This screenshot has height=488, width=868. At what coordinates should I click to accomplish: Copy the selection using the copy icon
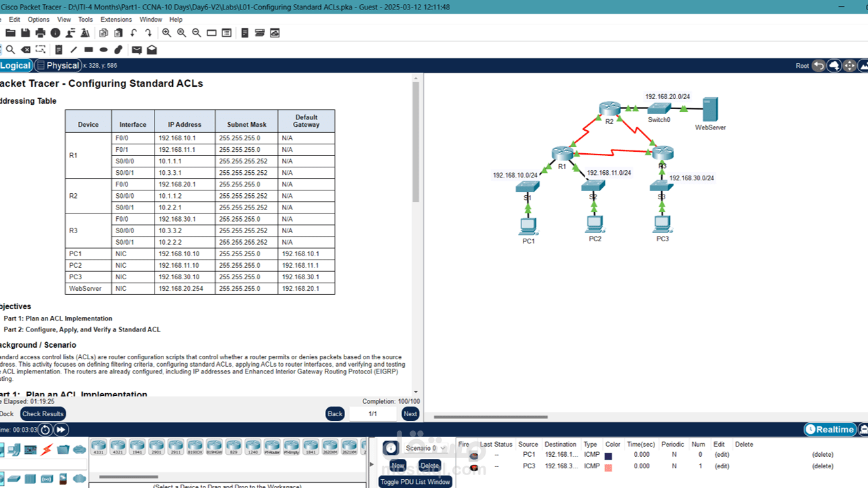click(x=104, y=33)
